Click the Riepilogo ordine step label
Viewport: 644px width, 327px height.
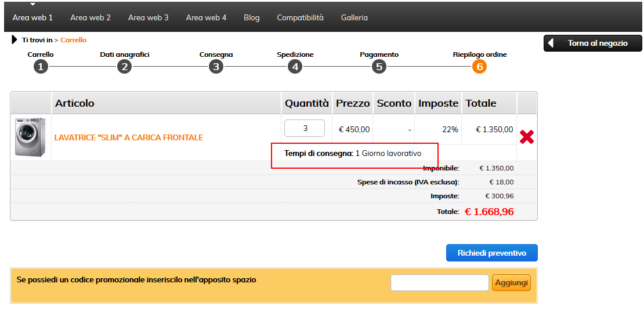(480, 54)
